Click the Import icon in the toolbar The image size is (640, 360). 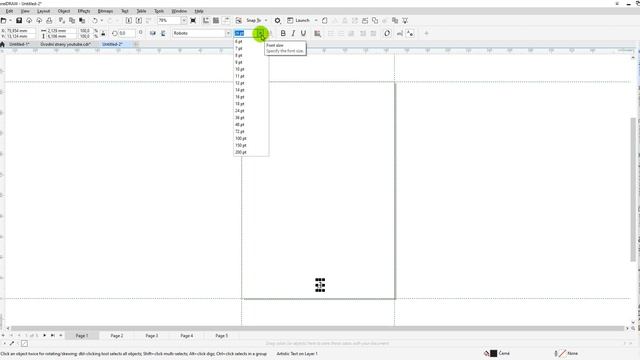(129, 20)
